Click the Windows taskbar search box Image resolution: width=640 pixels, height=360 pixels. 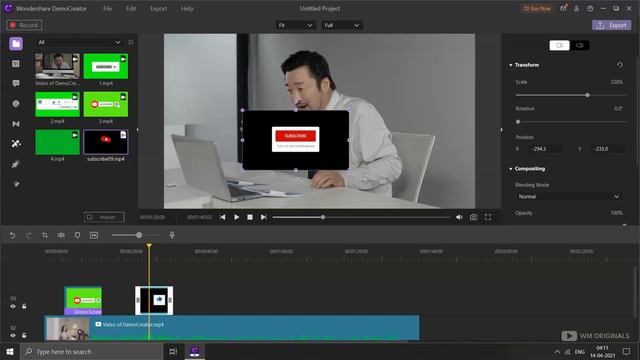coord(91,351)
